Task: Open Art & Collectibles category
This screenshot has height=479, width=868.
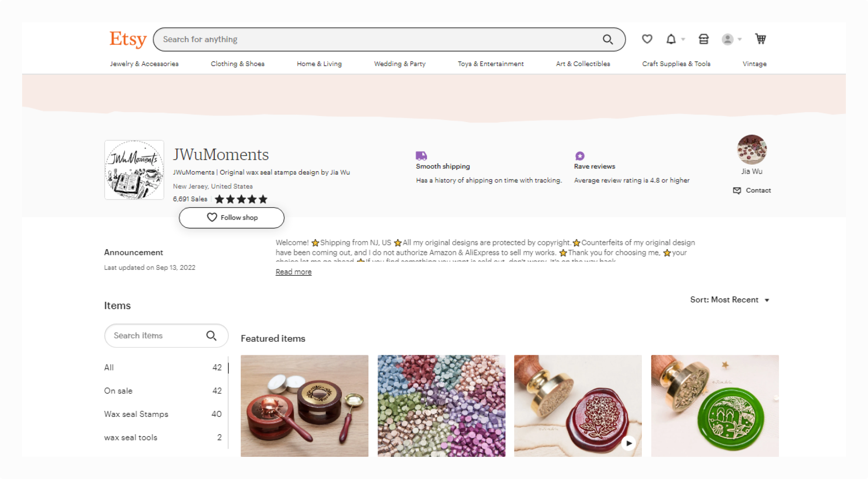Action: (x=583, y=64)
